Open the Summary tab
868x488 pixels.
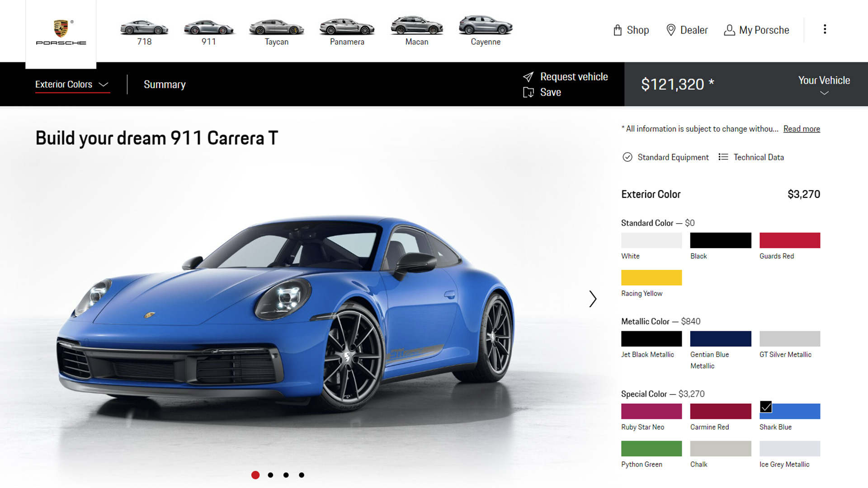click(165, 84)
